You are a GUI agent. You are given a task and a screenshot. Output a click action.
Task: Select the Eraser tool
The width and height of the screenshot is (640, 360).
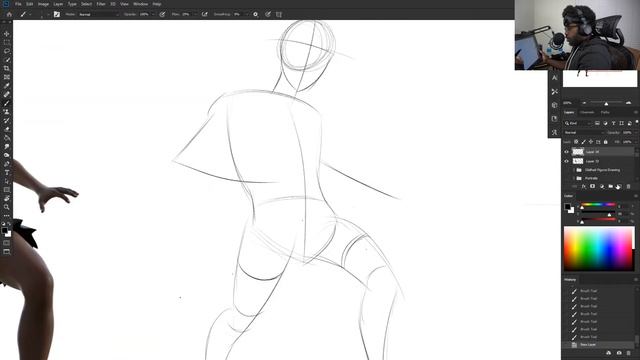(7, 129)
